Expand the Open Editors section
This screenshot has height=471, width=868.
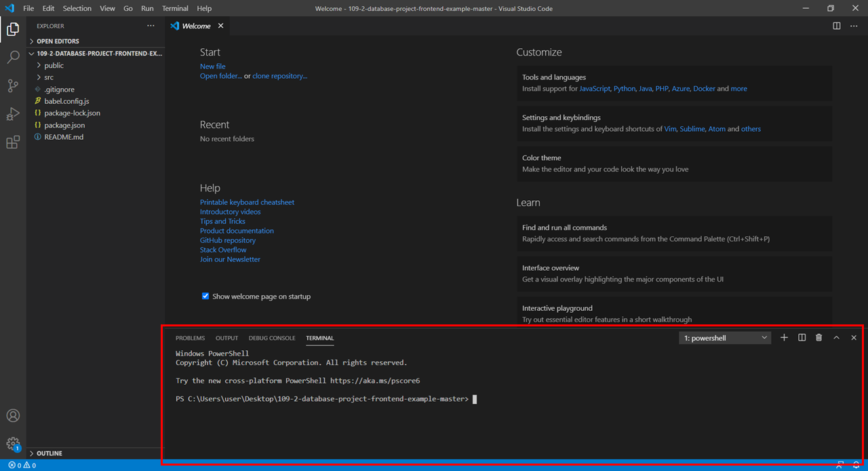tap(95, 41)
